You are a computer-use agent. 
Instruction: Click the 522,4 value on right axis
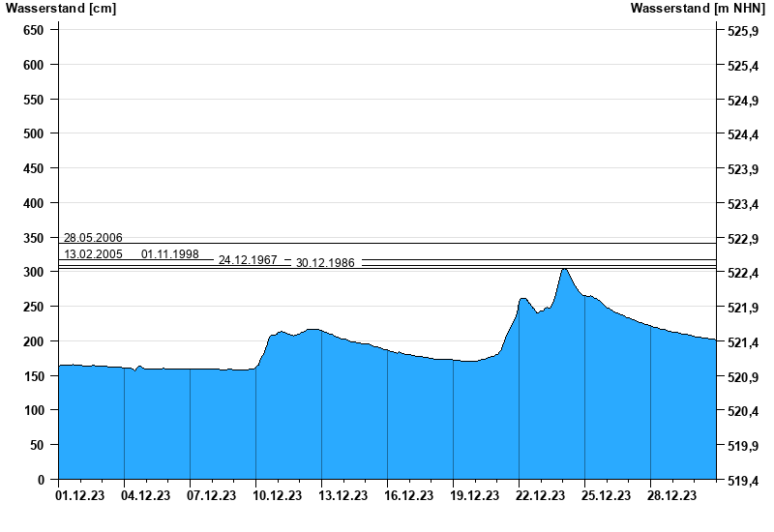coord(743,273)
